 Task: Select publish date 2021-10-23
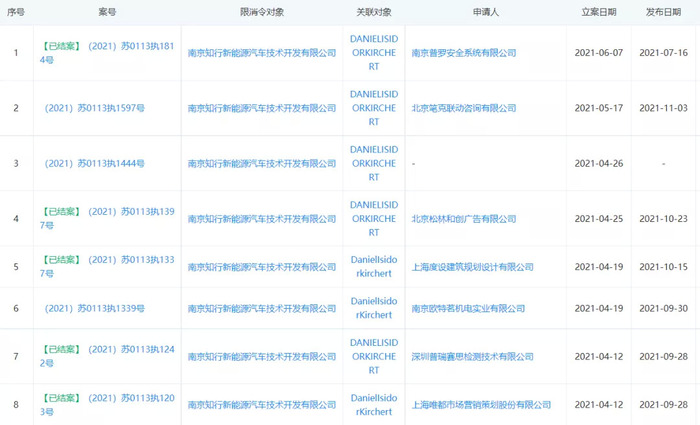[x=663, y=219]
